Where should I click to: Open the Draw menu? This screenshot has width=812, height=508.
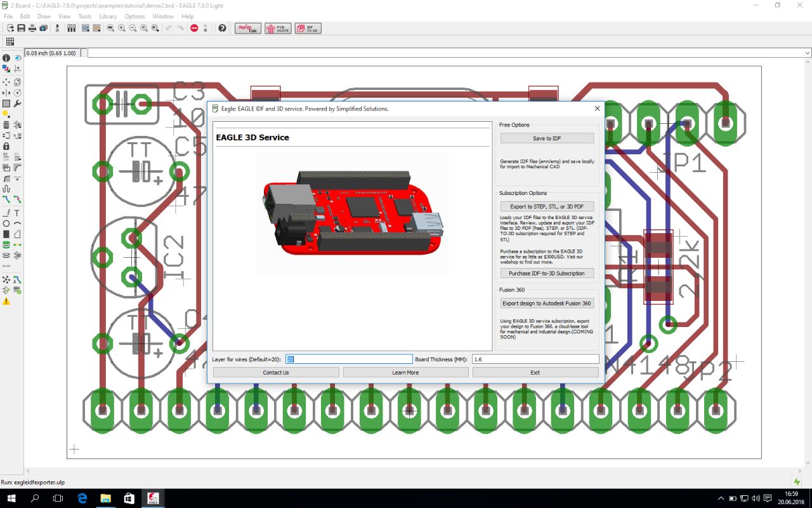(x=44, y=16)
